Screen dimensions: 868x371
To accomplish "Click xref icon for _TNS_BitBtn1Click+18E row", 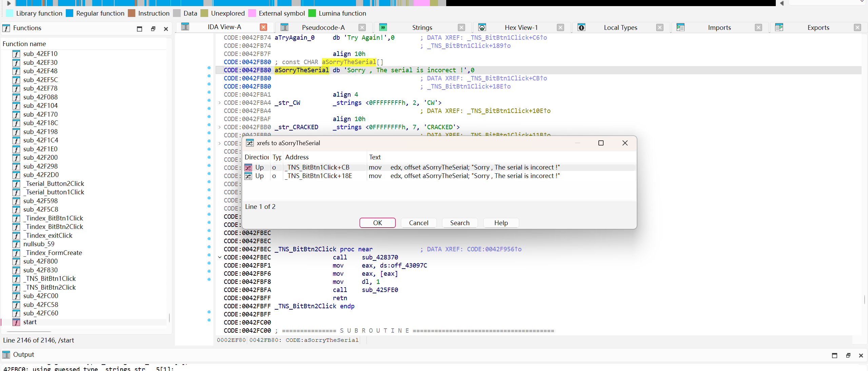I will coord(249,176).
